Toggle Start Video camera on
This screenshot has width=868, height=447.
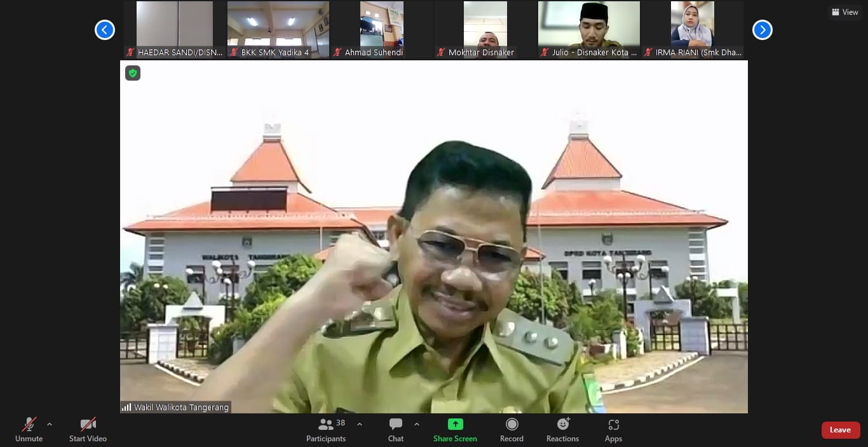coord(88,429)
